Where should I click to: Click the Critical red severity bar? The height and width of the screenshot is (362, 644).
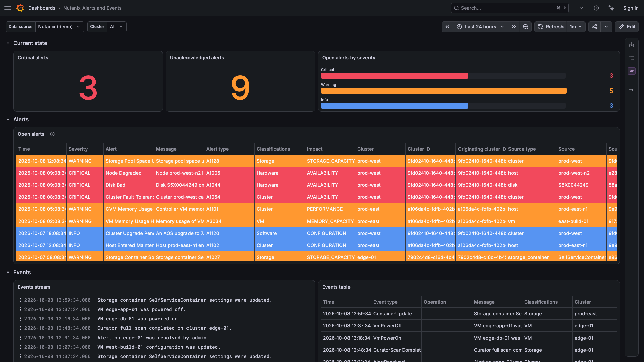[x=394, y=76]
